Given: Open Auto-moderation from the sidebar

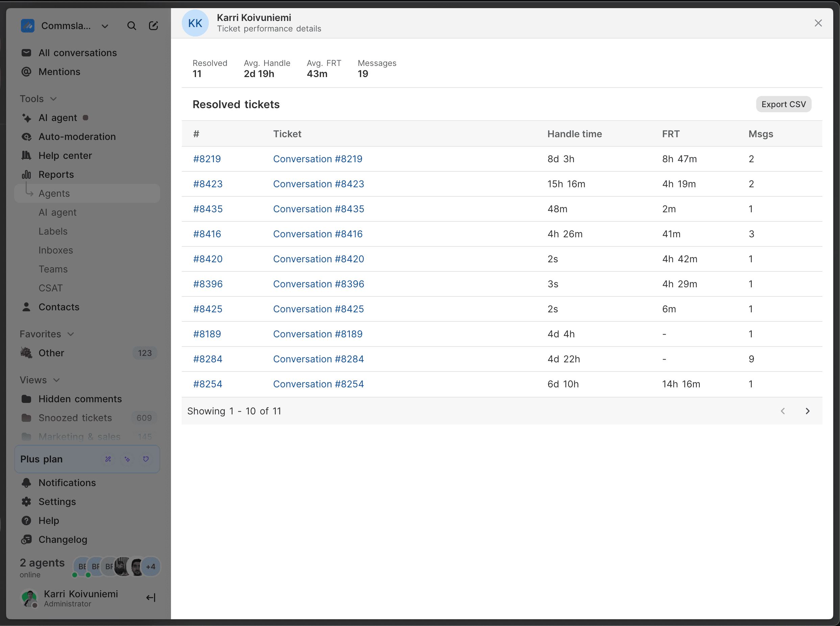Looking at the screenshot, I should tap(77, 137).
